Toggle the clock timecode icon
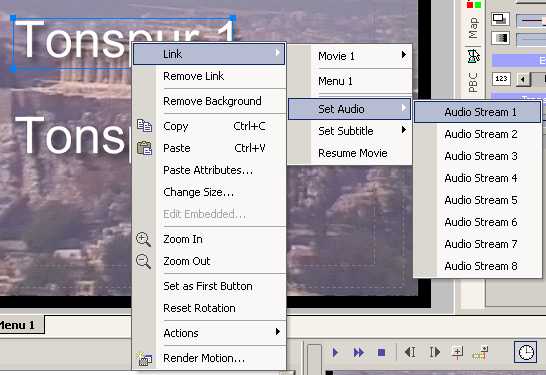The image size is (546, 375). [x=525, y=352]
